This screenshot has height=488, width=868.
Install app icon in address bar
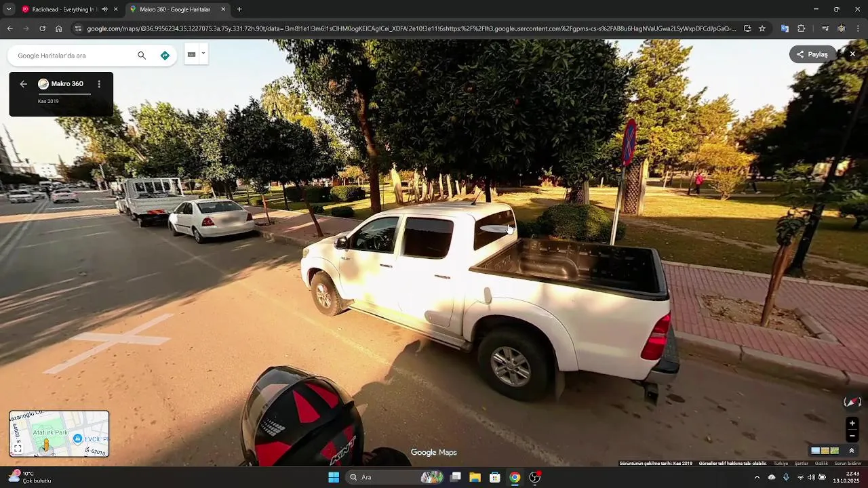[x=747, y=28]
